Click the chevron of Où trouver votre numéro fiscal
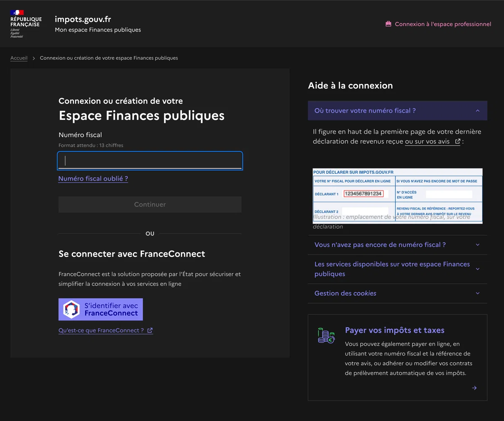This screenshot has width=504, height=421. [478, 111]
